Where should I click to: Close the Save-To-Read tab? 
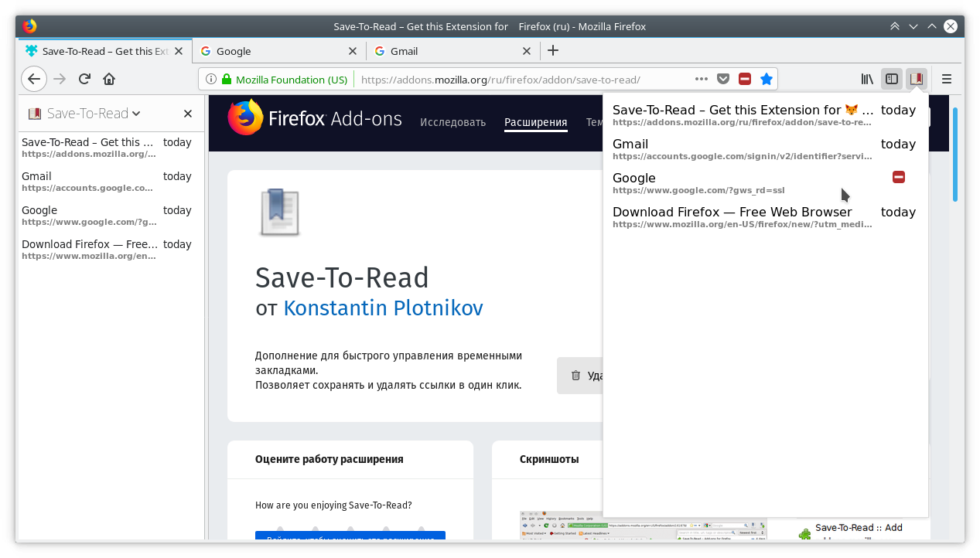(x=179, y=51)
